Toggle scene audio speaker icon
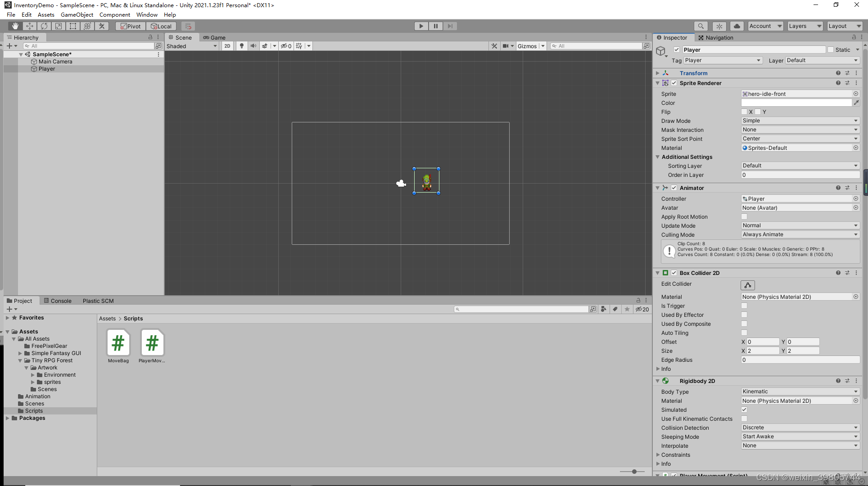 pos(253,46)
